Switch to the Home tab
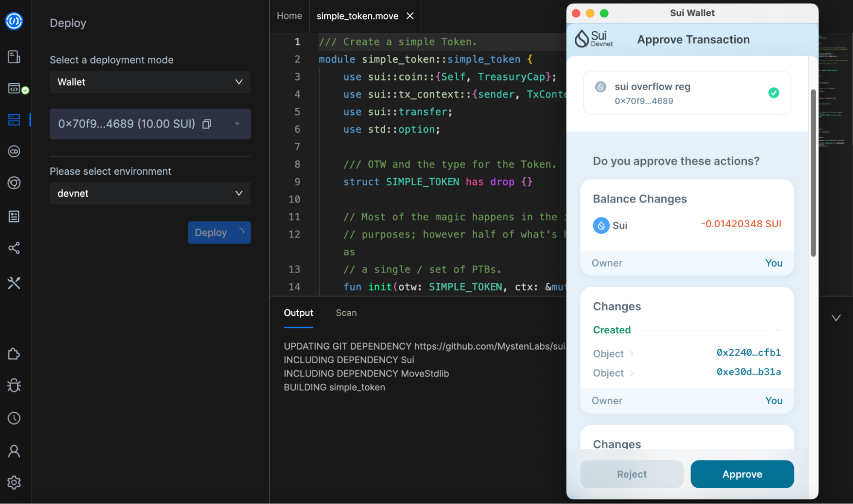853x504 pixels. 289,16
